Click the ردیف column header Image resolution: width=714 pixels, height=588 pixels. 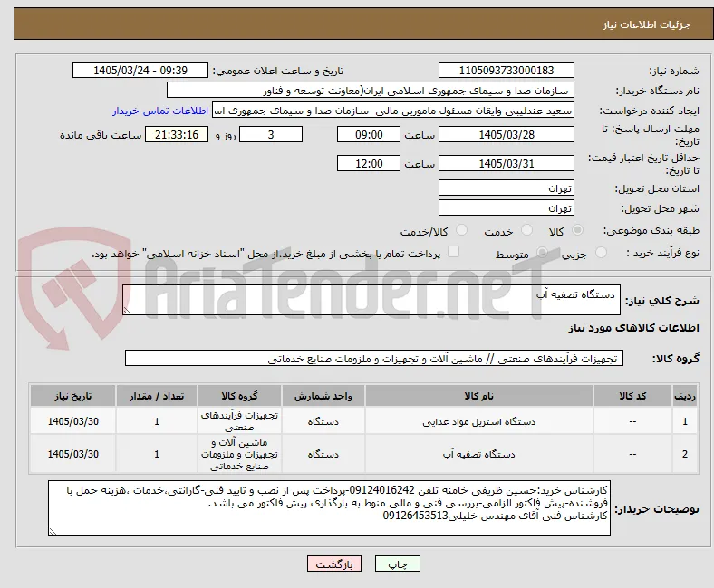(x=685, y=396)
